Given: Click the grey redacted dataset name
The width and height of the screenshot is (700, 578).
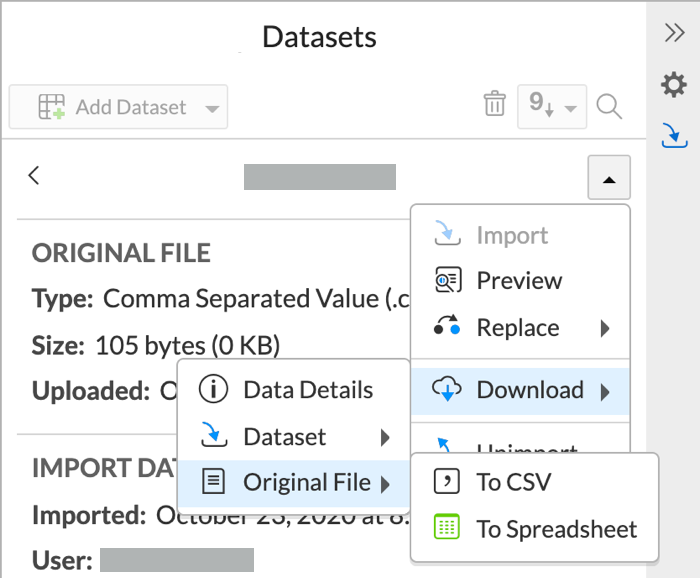Looking at the screenshot, I should point(320,177).
